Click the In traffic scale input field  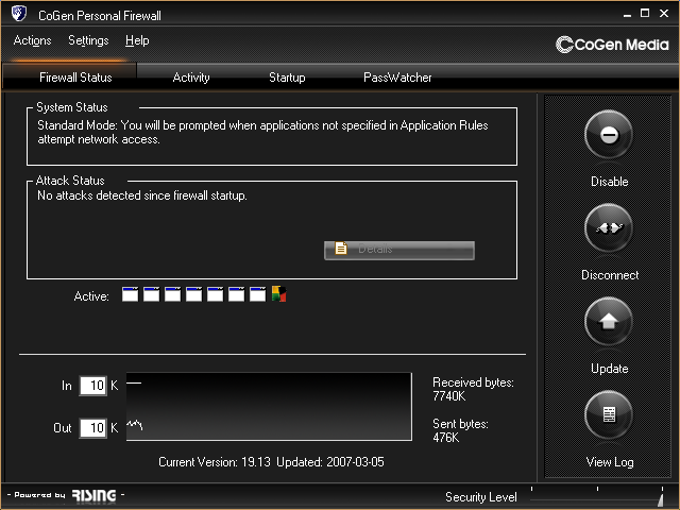pyautogui.click(x=93, y=385)
